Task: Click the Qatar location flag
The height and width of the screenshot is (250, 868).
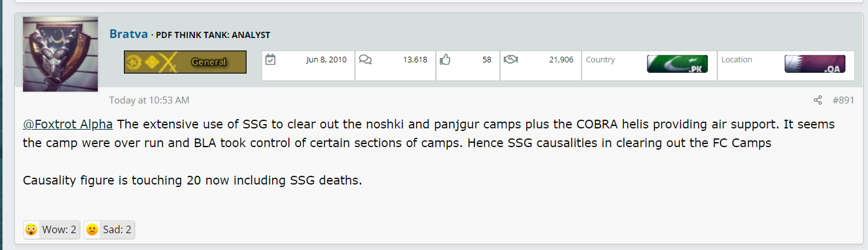Action: [815, 64]
